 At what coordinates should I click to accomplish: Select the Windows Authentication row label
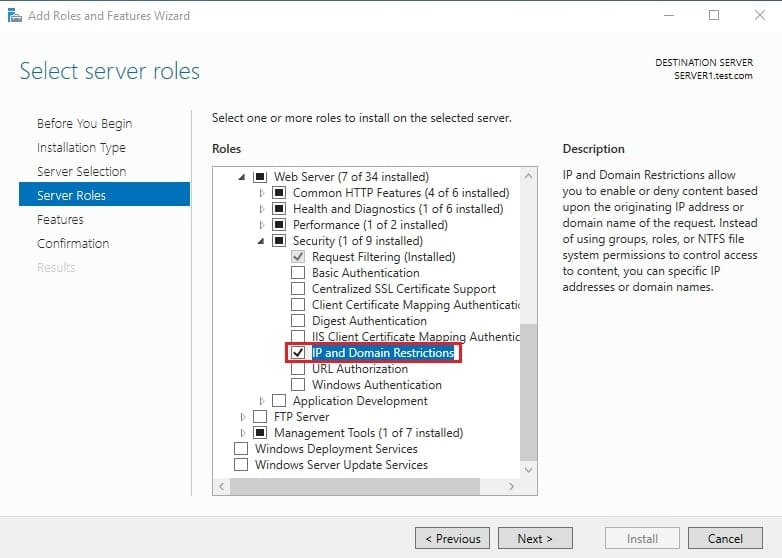click(x=377, y=384)
